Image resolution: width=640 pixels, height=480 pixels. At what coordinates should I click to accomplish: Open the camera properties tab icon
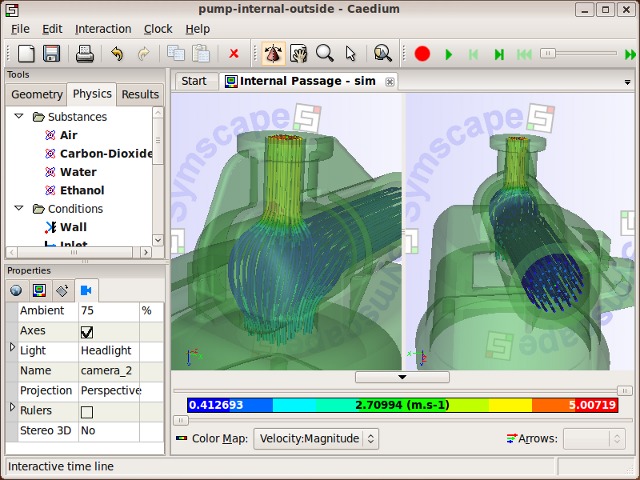click(x=88, y=291)
